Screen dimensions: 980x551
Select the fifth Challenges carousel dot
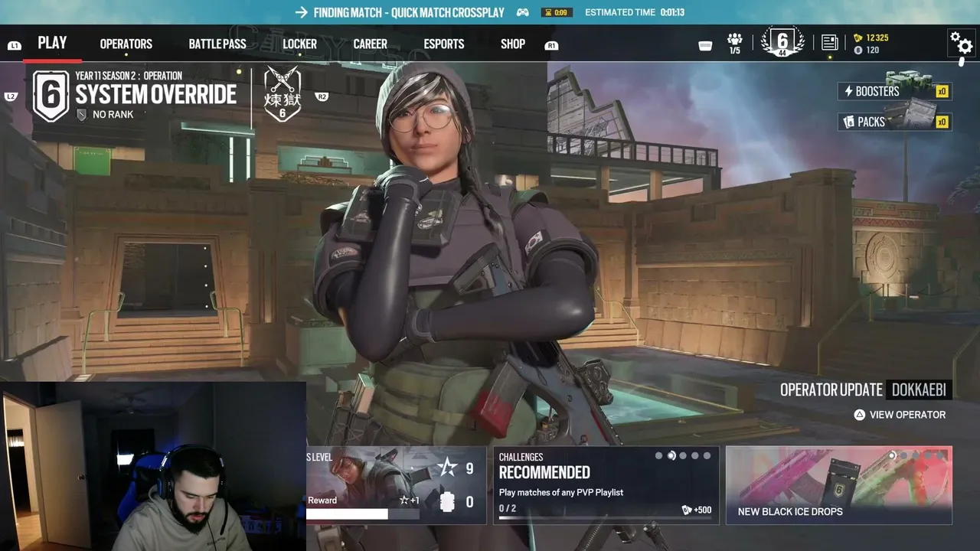(707, 456)
